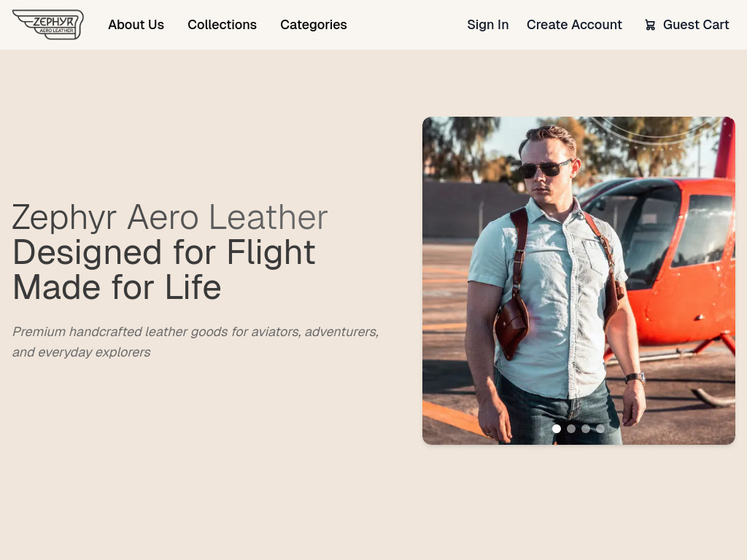Click the "Zephyr Aero Leather" hero heading
The height and width of the screenshot is (560, 747).
170,217
